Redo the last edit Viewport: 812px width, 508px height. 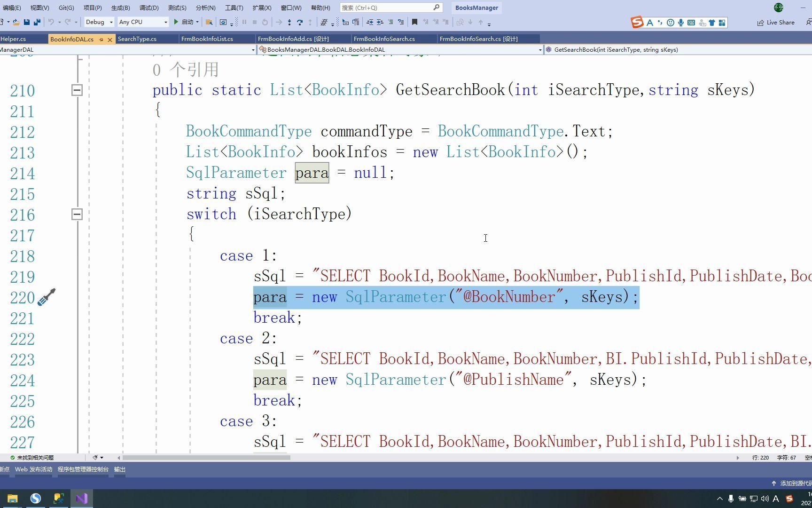click(x=67, y=22)
